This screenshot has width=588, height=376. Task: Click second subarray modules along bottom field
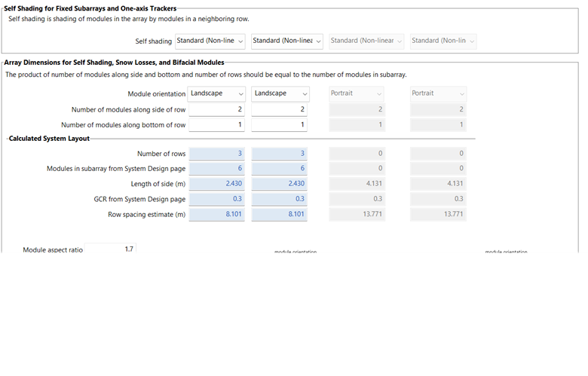coord(280,124)
